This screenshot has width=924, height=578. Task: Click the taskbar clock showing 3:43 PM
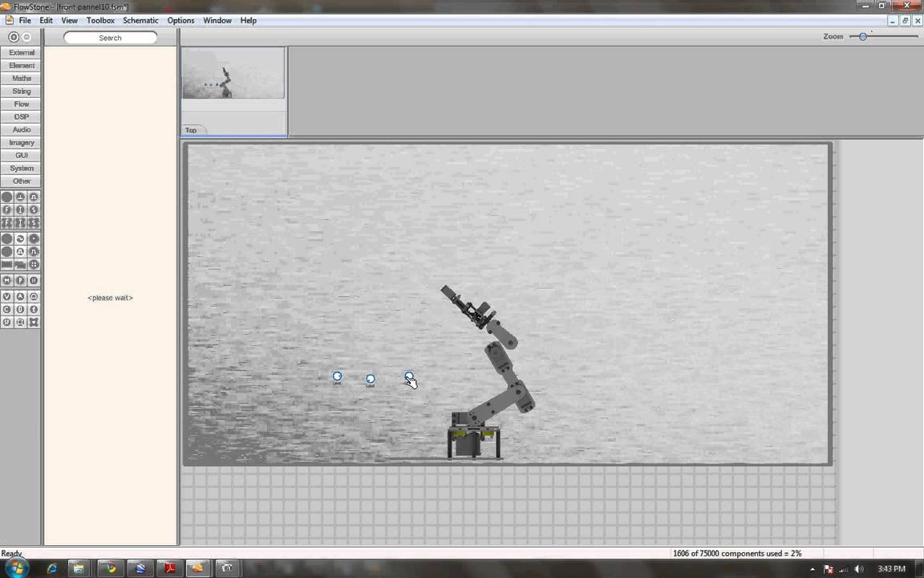coord(891,568)
